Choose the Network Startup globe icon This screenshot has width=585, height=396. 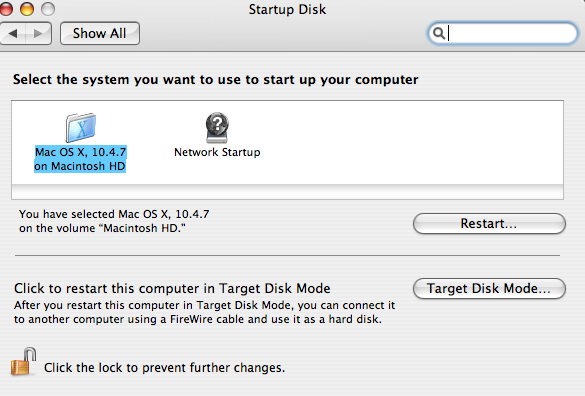coord(217,128)
